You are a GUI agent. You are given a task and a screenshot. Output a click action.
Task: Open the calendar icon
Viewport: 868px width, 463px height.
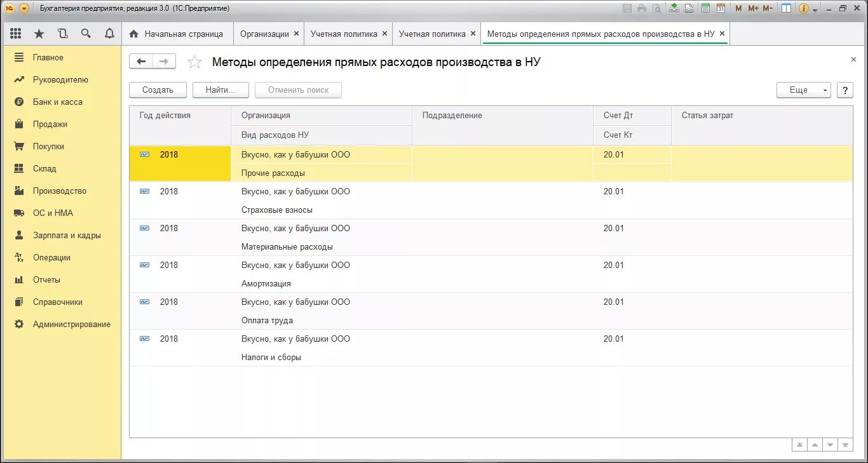pos(721,8)
